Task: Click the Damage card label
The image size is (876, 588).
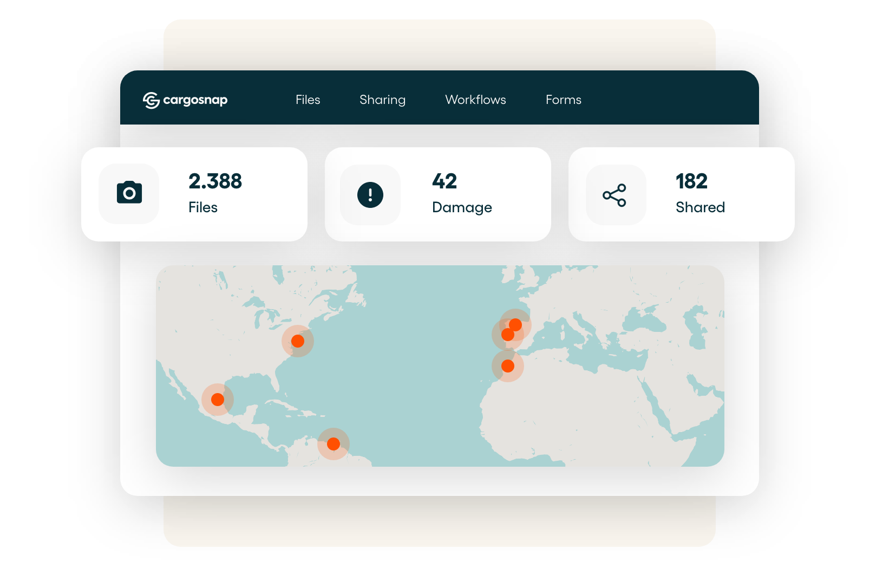Action: (462, 207)
